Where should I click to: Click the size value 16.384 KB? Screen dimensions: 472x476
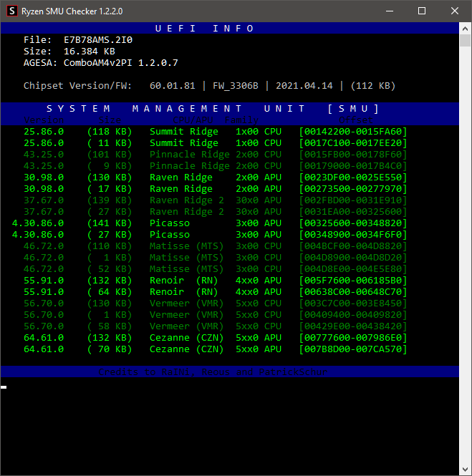click(x=90, y=52)
